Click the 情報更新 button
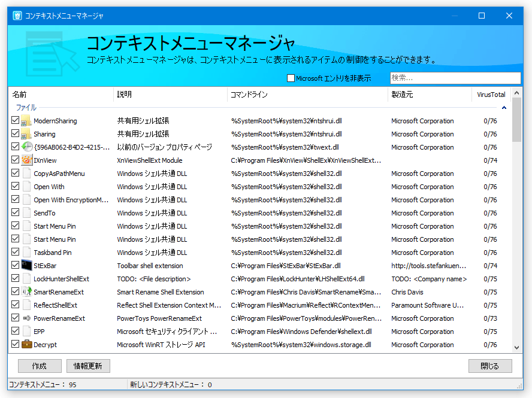Image resolution: width=532 pixels, height=398 pixels. pyautogui.click(x=88, y=366)
